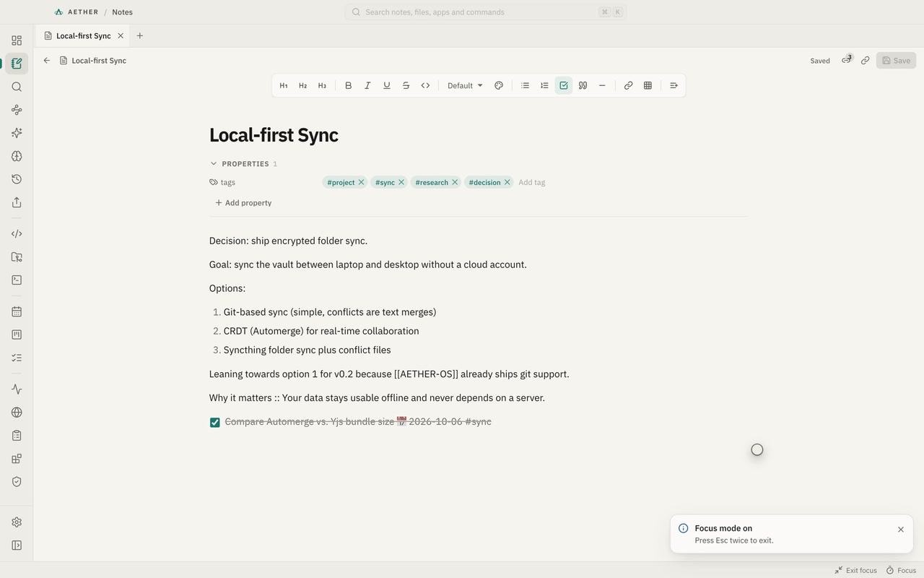Insert a bulleted list
924x578 pixels.
click(526, 85)
